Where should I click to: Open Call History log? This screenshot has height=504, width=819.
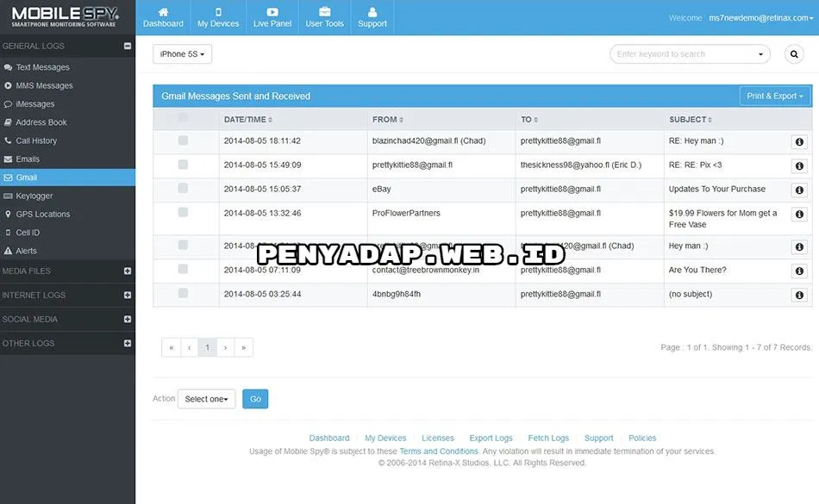[36, 140]
